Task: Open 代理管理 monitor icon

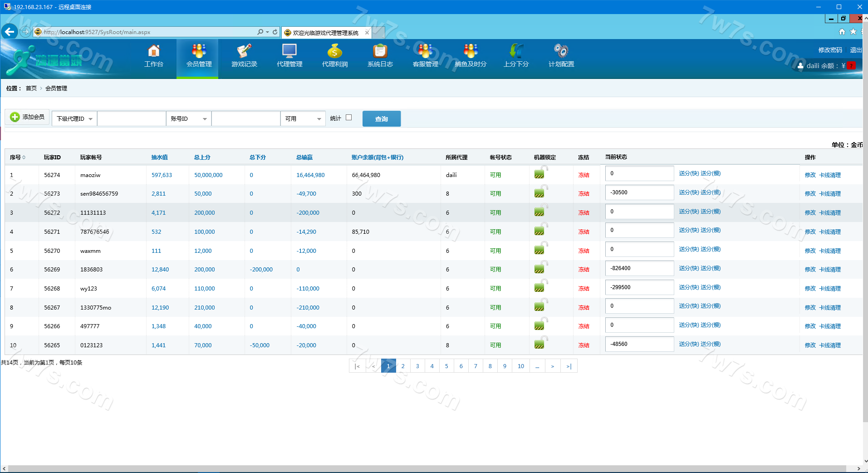Action: pyautogui.click(x=289, y=51)
